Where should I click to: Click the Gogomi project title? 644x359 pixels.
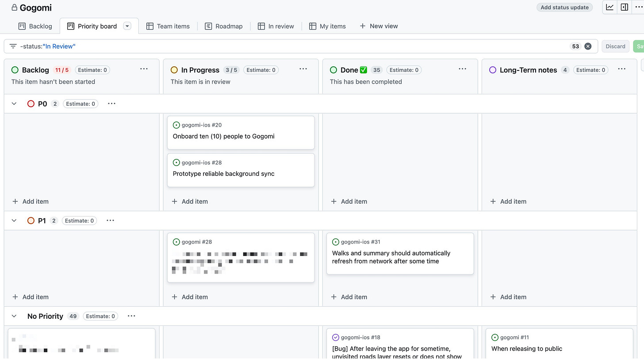[36, 8]
